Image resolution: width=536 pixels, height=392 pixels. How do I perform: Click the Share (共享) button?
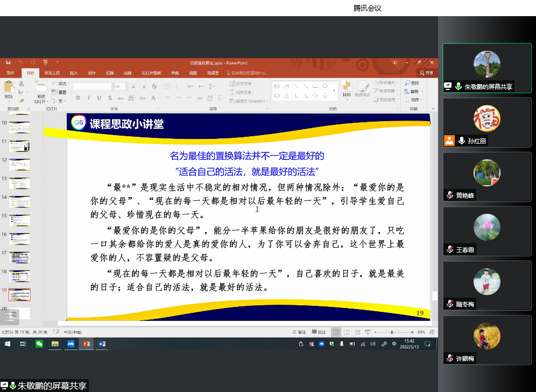coord(426,73)
